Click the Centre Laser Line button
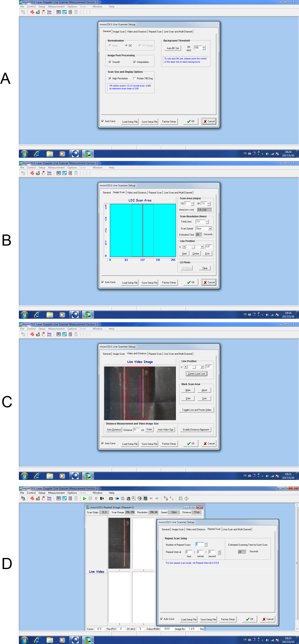 coord(196,374)
